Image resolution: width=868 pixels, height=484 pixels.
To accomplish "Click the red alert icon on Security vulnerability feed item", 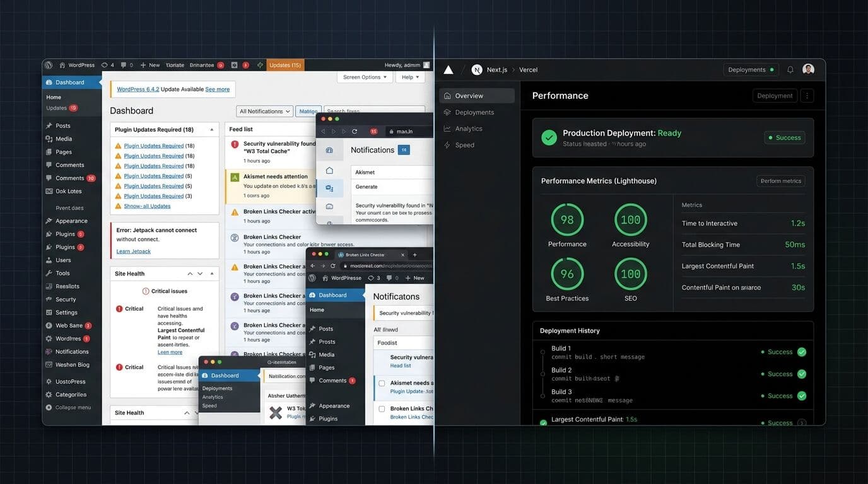I will coord(235,144).
